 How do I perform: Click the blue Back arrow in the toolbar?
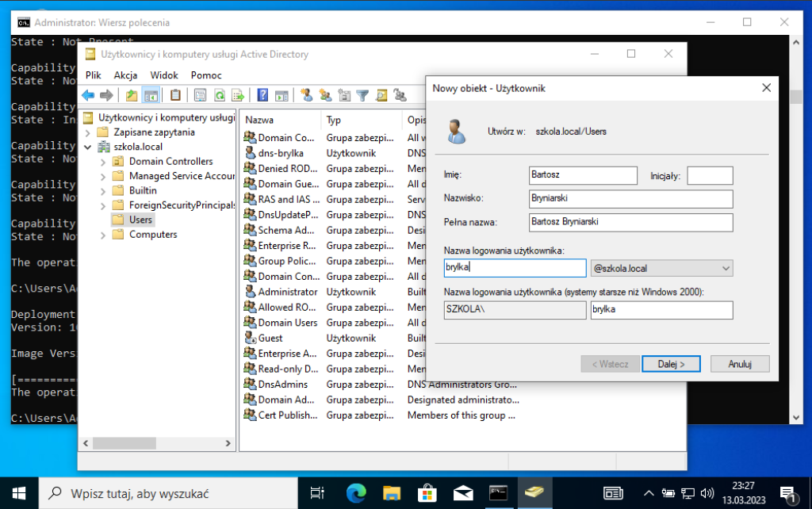click(88, 95)
